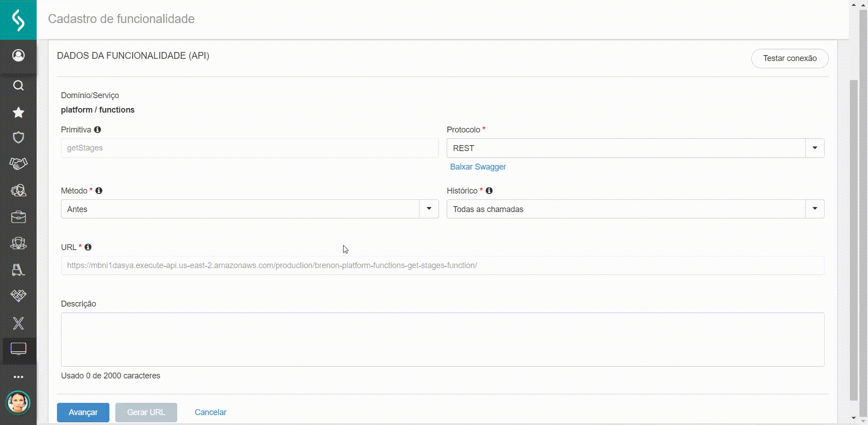Click the 'Domínio/Serviço' label
This screenshot has width=868, height=425.
tap(90, 95)
